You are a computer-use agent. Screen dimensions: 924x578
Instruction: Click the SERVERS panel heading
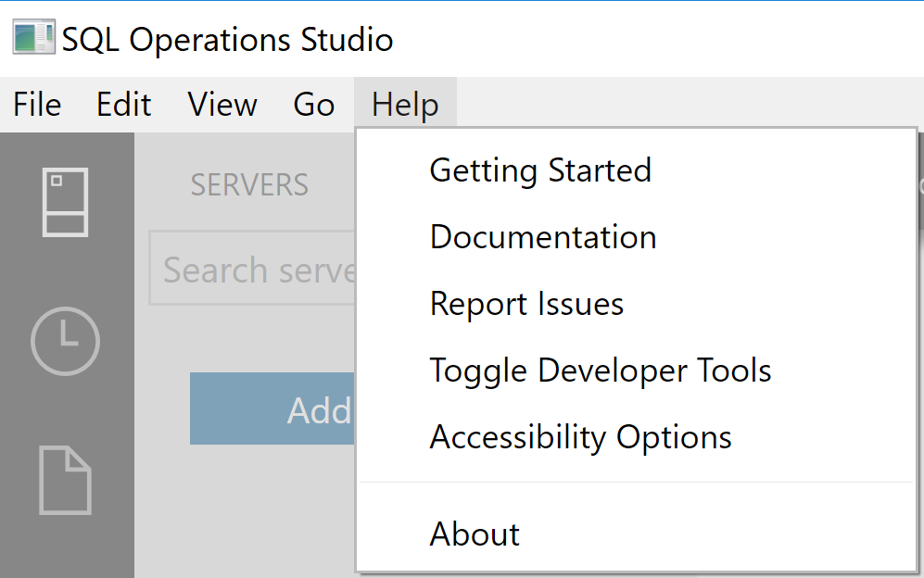[x=249, y=185]
